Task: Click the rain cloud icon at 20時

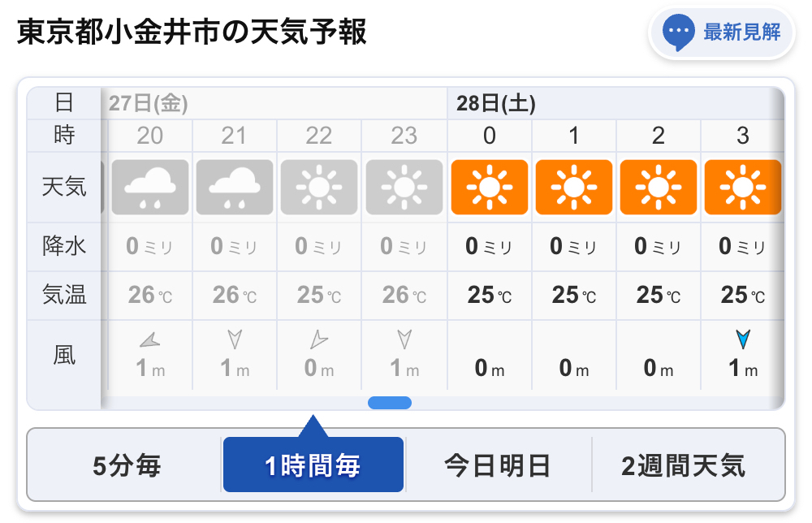Action: tap(149, 187)
